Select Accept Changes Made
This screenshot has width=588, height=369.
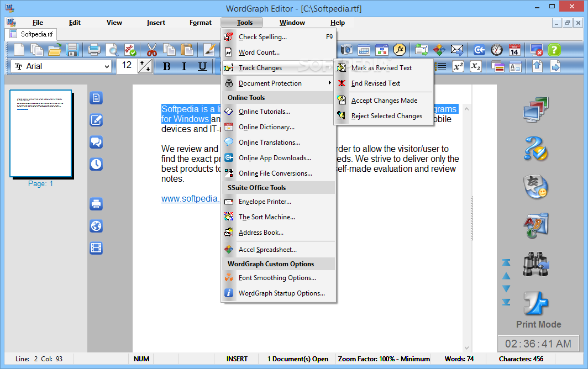point(384,101)
